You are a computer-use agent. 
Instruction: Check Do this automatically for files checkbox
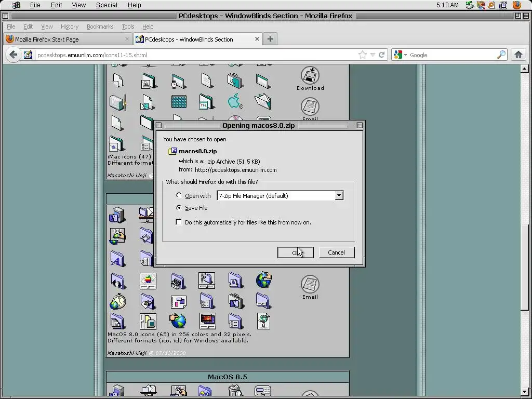[179, 222]
